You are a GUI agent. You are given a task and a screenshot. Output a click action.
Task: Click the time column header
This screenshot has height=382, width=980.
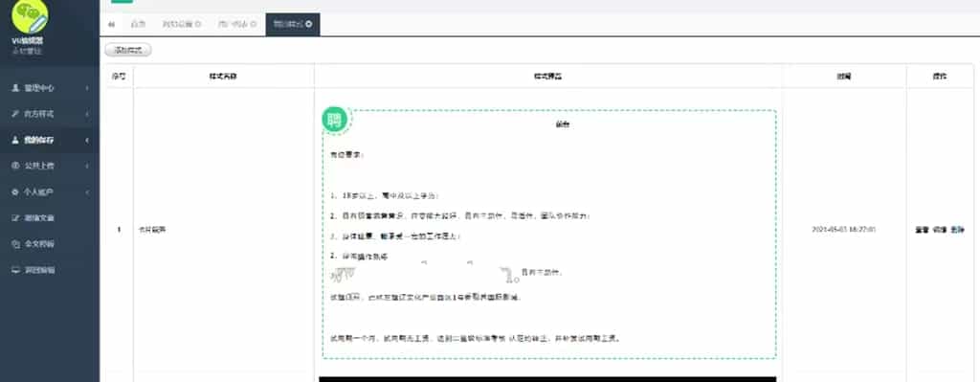pyautogui.click(x=844, y=77)
